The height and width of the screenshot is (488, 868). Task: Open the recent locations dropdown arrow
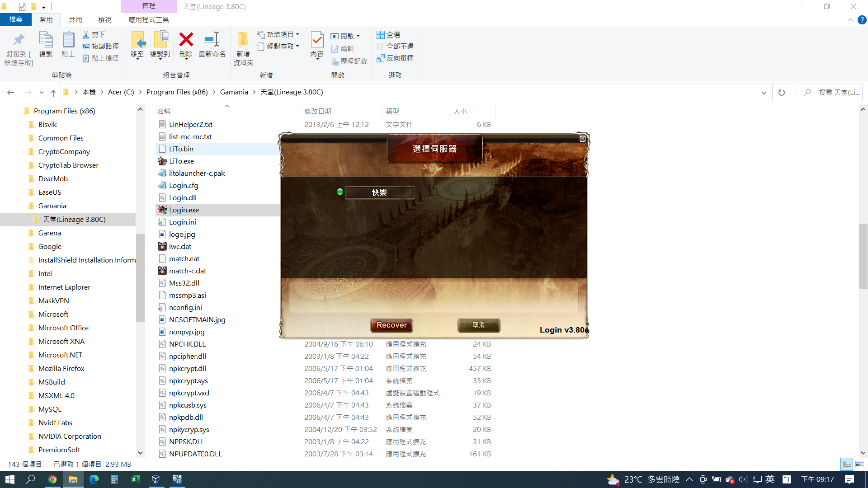pos(42,93)
